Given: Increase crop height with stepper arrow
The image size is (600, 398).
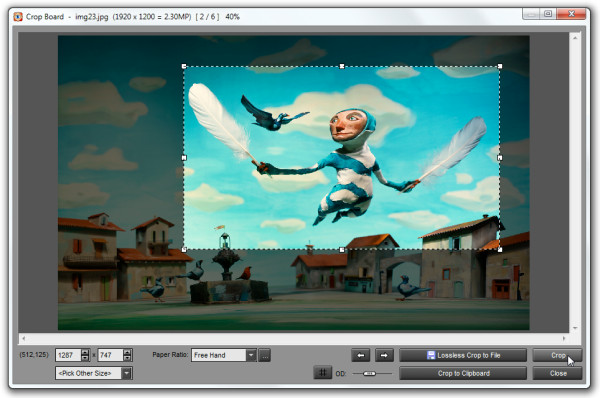Looking at the screenshot, I should pyautogui.click(x=128, y=352).
